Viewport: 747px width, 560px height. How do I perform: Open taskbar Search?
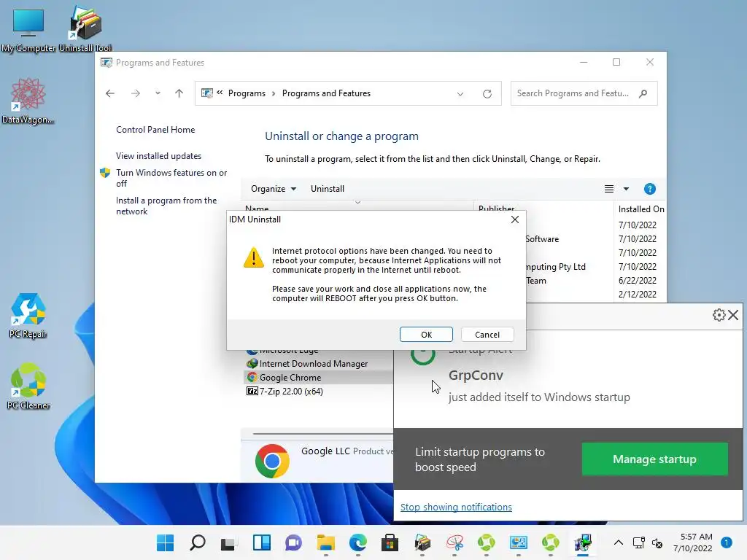(x=197, y=542)
